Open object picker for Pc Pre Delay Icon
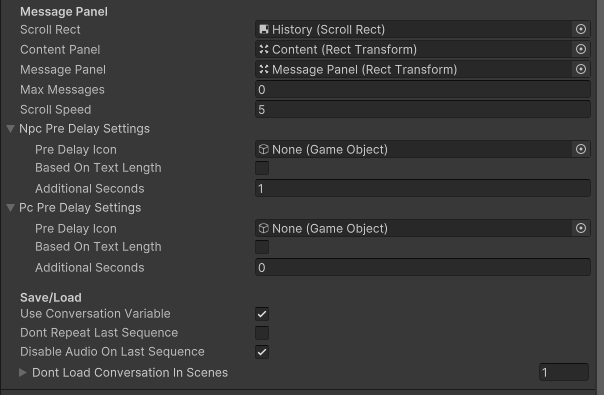604x395 pixels. [x=581, y=228]
